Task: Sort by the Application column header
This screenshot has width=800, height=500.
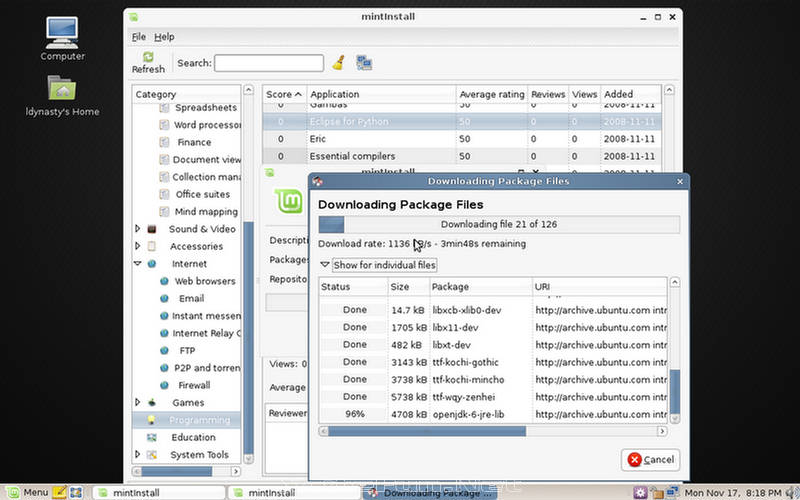Action: pyautogui.click(x=381, y=94)
